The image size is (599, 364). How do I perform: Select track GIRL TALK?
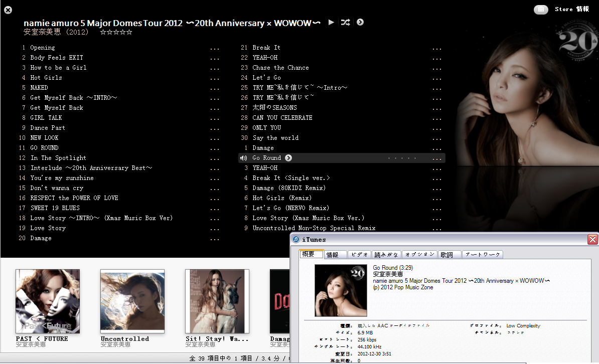pyautogui.click(x=46, y=118)
